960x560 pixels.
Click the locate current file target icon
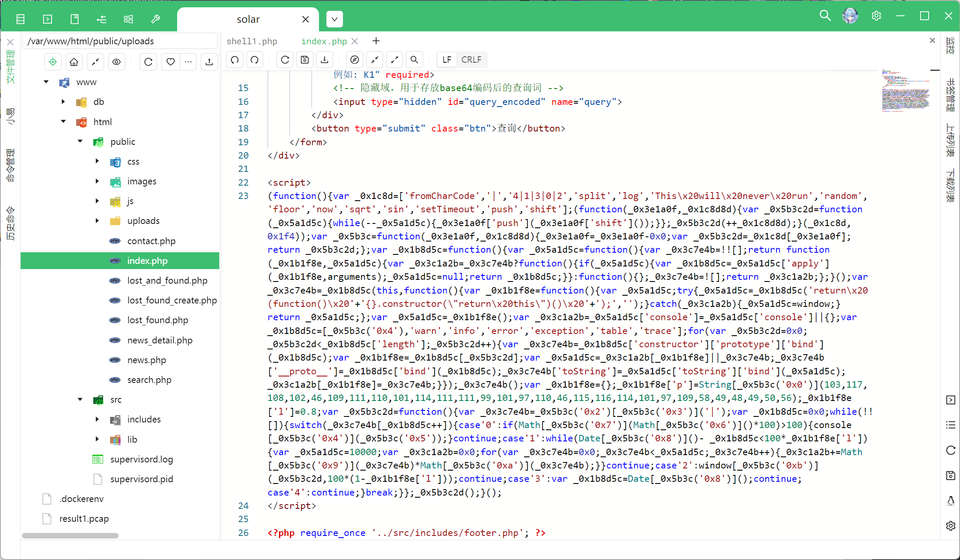[53, 62]
